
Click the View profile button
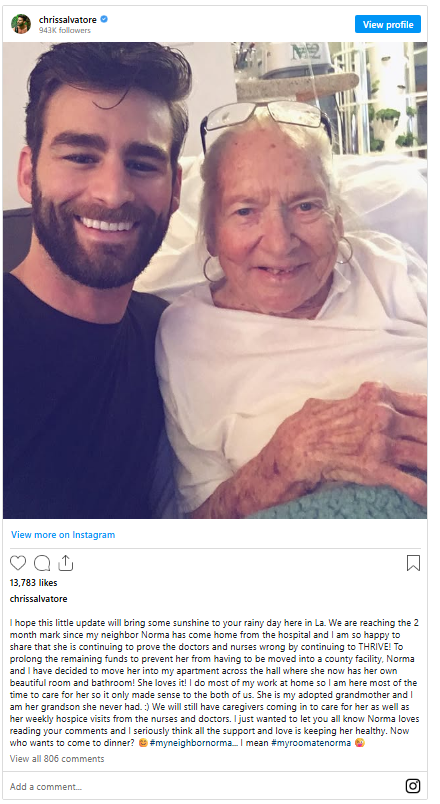click(x=388, y=24)
